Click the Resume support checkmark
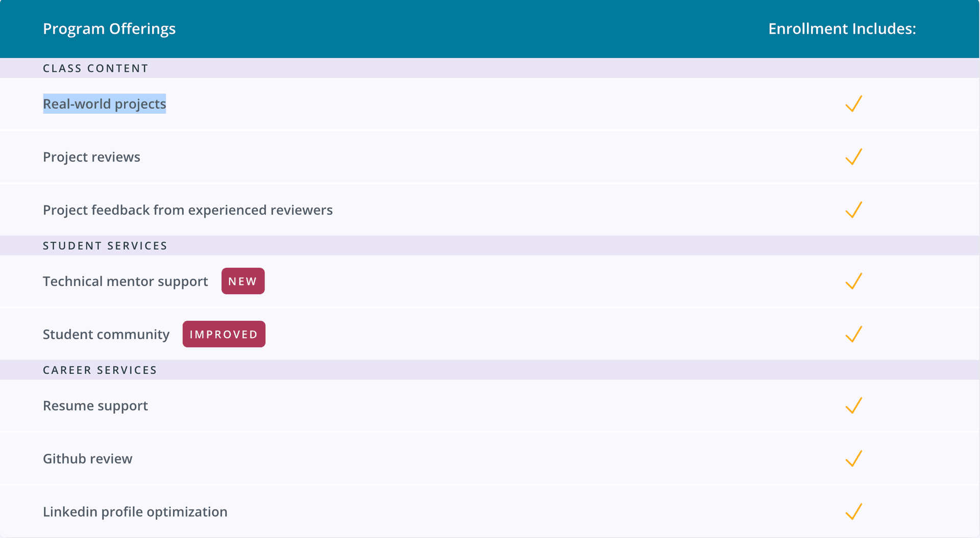This screenshot has width=980, height=538. (x=853, y=406)
